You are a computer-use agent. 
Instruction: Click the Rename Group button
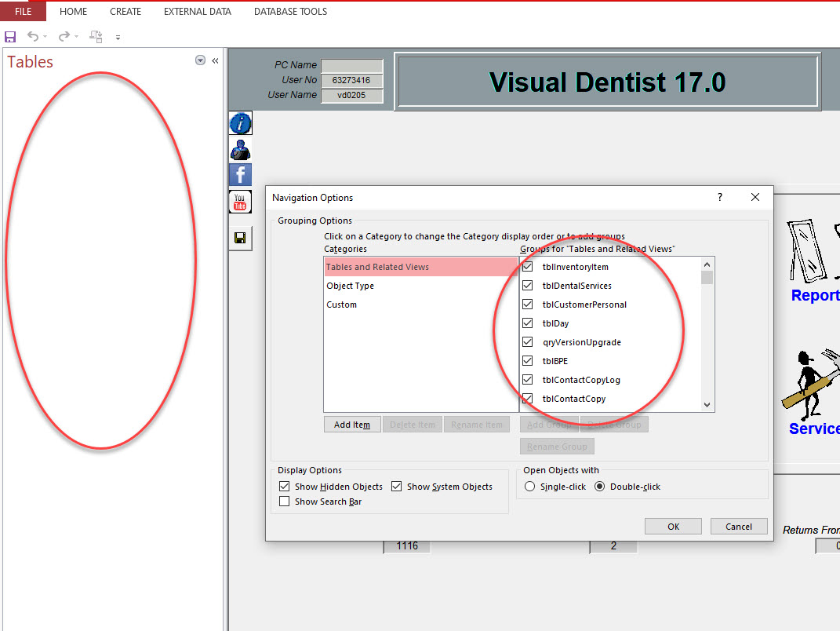point(557,447)
